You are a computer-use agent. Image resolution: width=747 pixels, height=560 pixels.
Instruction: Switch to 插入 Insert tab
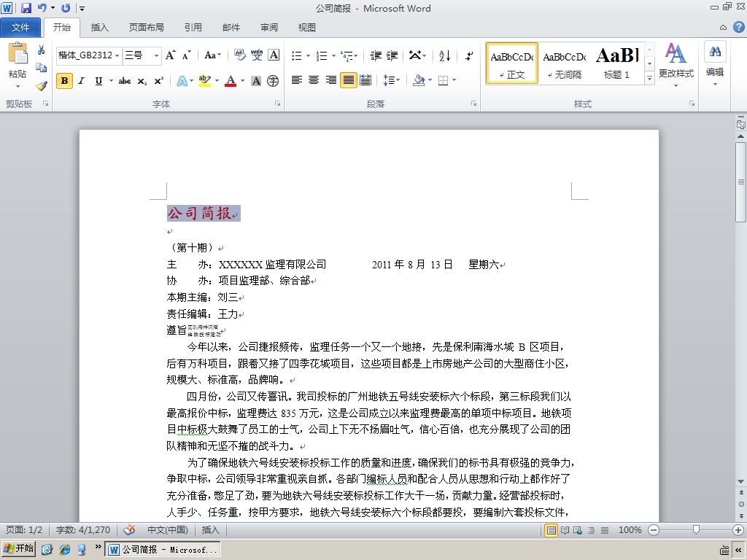[99, 28]
